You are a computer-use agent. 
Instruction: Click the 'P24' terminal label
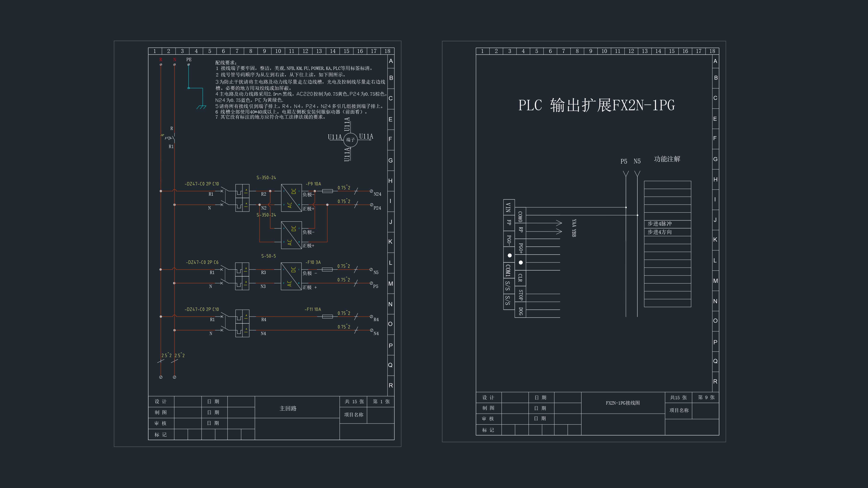click(377, 208)
